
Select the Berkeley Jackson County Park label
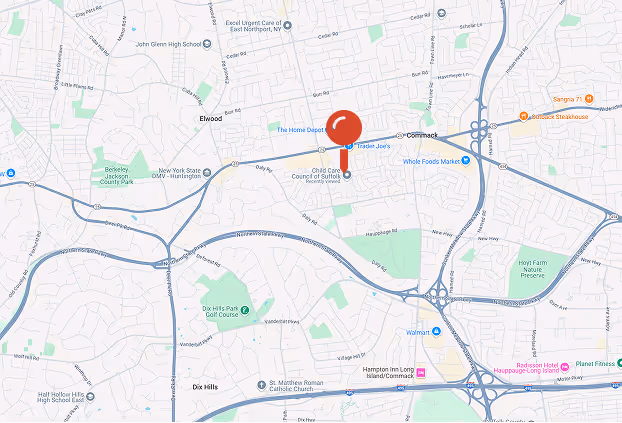click(x=116, y=176)
